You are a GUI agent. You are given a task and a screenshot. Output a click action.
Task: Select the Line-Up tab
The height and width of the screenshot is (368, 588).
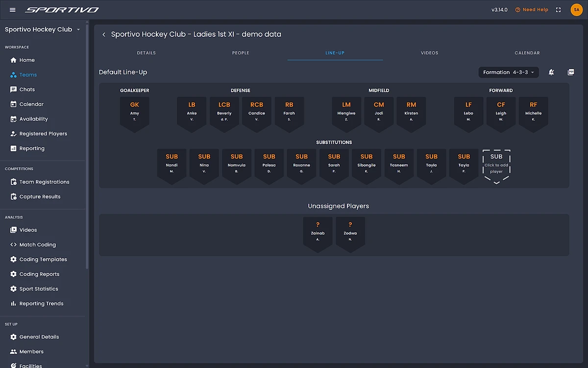335,53
